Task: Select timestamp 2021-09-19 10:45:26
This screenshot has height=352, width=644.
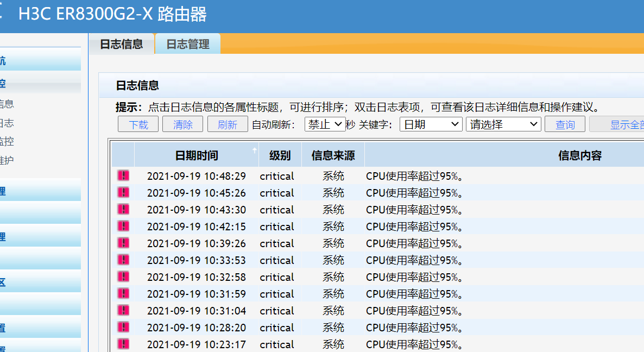Action: tap(197, 193)
